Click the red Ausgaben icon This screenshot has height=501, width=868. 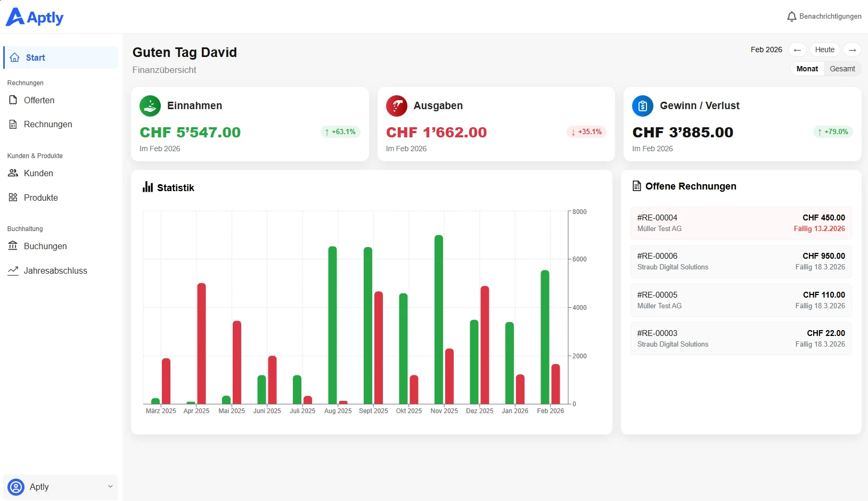(397, 106)
